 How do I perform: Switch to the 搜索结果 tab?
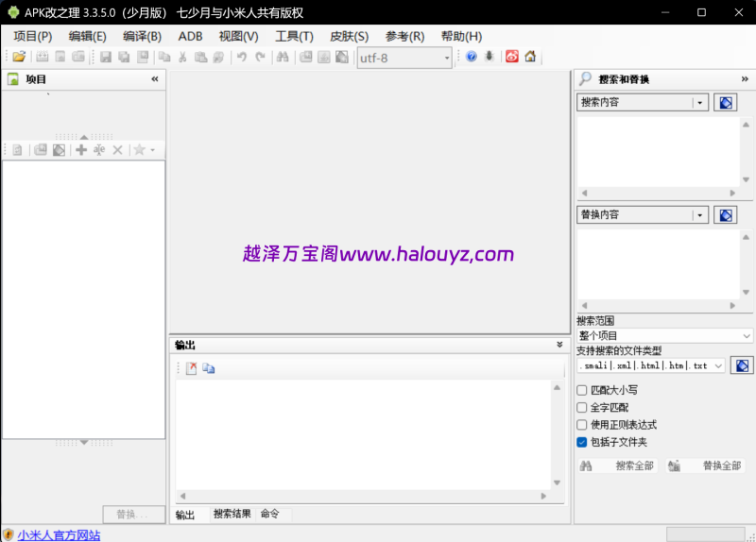(x=232, y=514)
